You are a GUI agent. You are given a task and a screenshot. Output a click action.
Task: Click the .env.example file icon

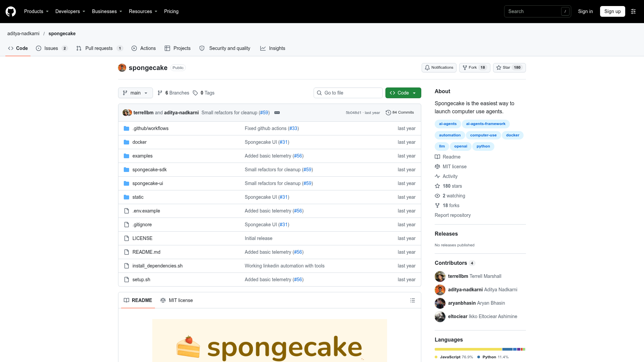click(x=126, y=211)
